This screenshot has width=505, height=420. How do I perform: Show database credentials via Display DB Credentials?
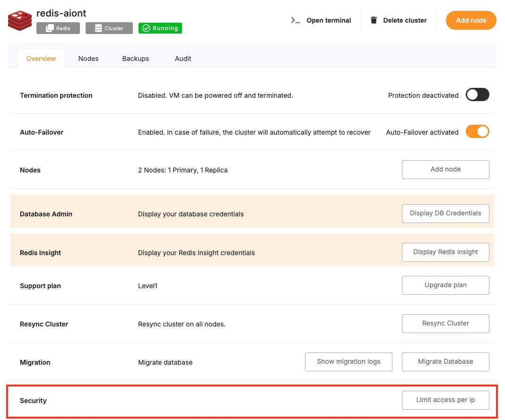(x=445, y=213)
